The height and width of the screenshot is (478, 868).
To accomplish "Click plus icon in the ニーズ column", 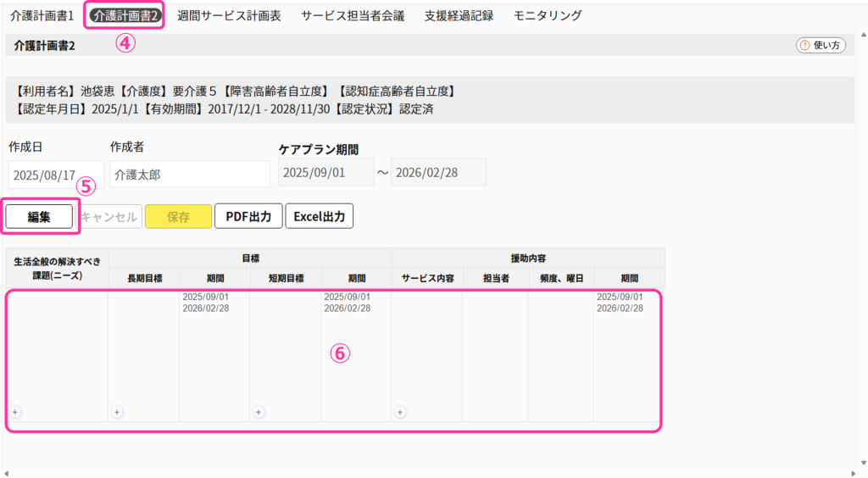I will (x=15, y=412).
